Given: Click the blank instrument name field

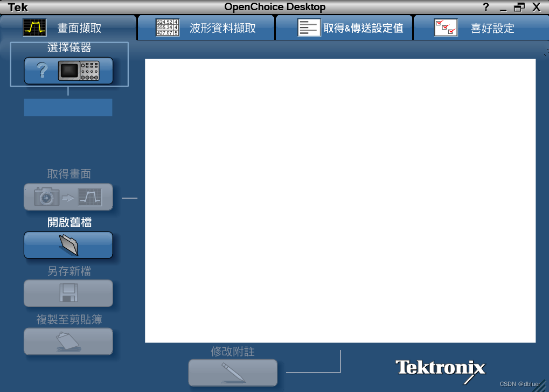Looking at the screenshot, I should (x=68, y=108).
